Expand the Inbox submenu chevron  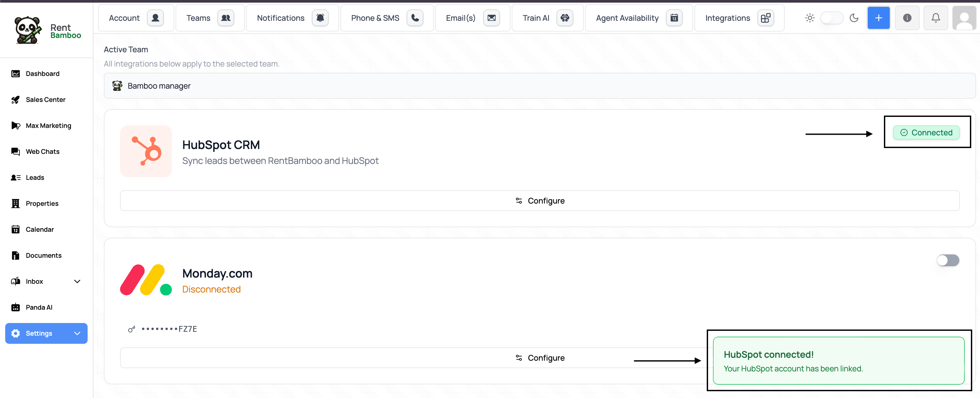(x=77, y=281)
